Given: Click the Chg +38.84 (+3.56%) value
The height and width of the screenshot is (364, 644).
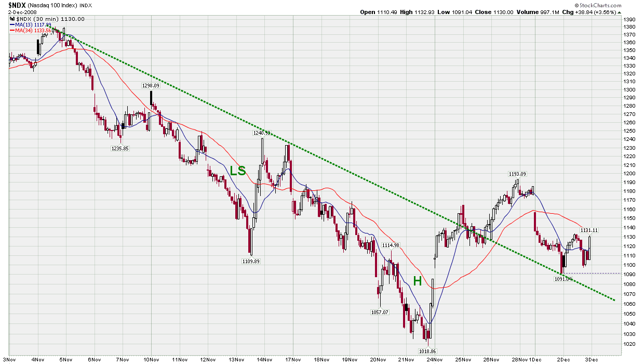Looking at the screenshot, I should pyautogui.click(x=595, y=12).
